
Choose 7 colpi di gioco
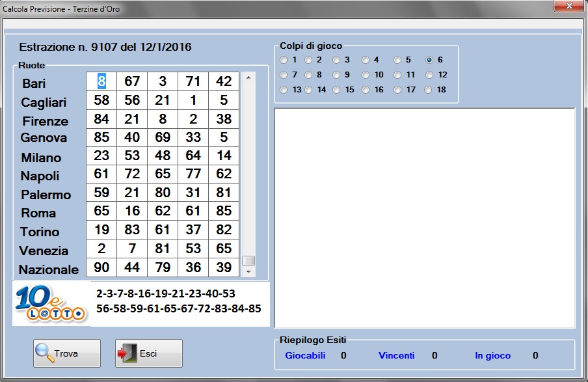(x=284, y=75)
